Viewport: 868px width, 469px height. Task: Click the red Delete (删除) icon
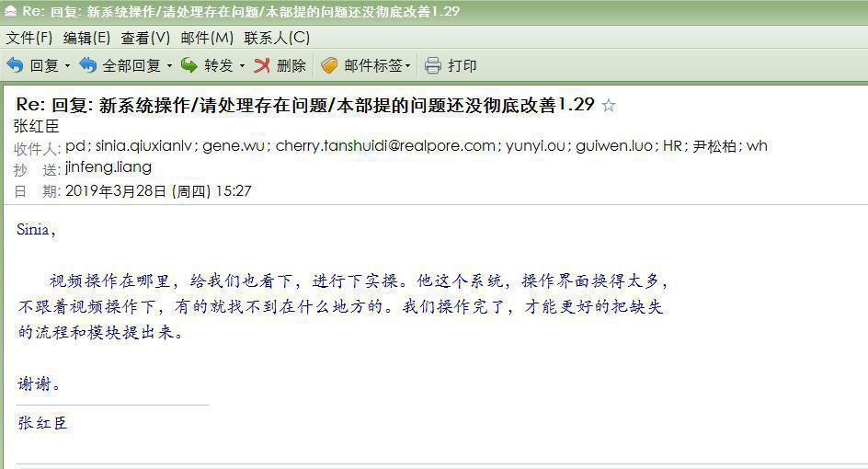(262, 65)
